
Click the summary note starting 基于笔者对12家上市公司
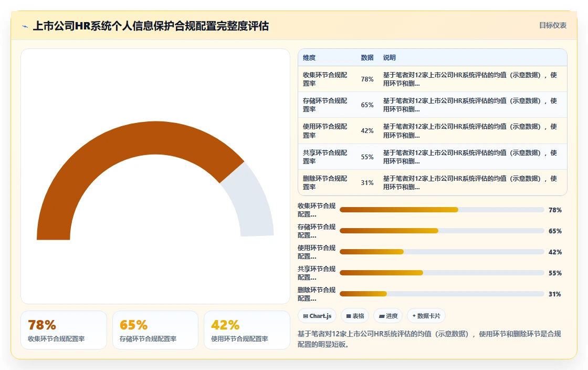(x=429, y=339)
